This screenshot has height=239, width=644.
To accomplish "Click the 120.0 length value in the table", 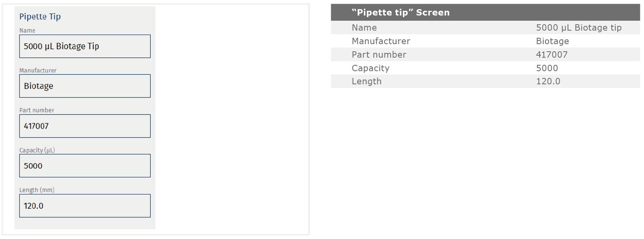I will pyautogui.click(x=548, y=81).
